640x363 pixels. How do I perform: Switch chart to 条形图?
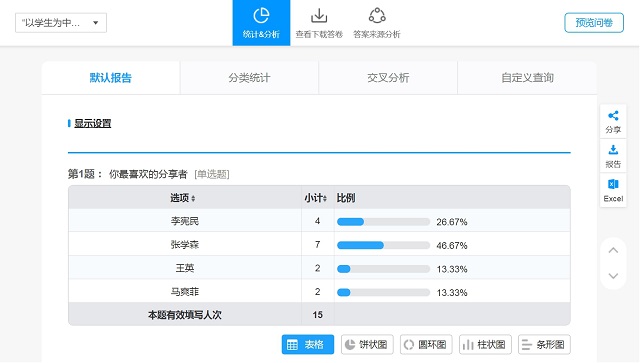pos(544,345)
